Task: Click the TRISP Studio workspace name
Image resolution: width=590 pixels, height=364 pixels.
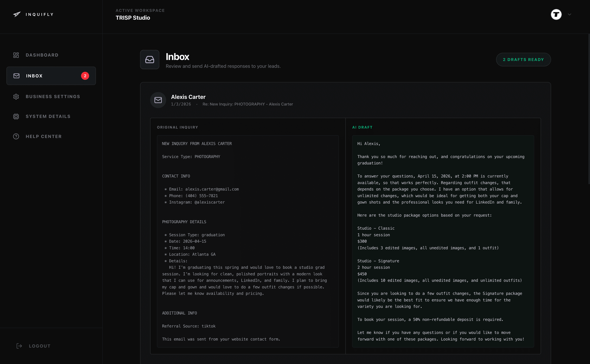Action: tap(133, 18)
